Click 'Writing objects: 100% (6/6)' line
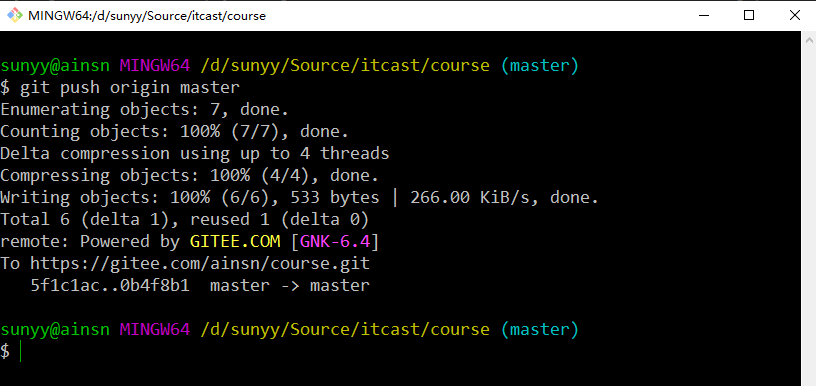This screenshot has height=386, width=816. coord(299,198)
